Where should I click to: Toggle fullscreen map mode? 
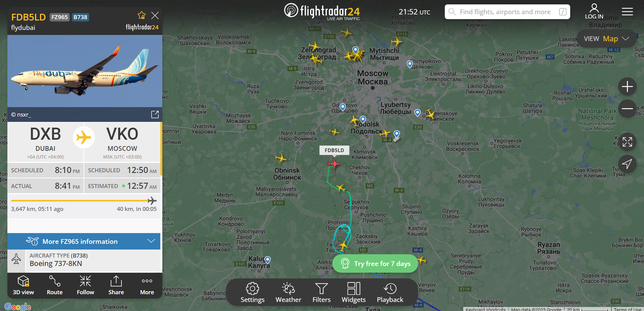pyautogui.click(x=627, y=142)
